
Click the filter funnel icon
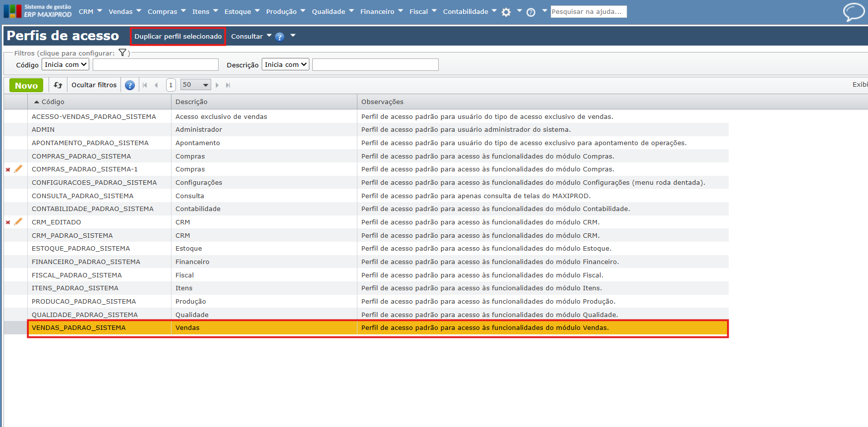point(122,53)
